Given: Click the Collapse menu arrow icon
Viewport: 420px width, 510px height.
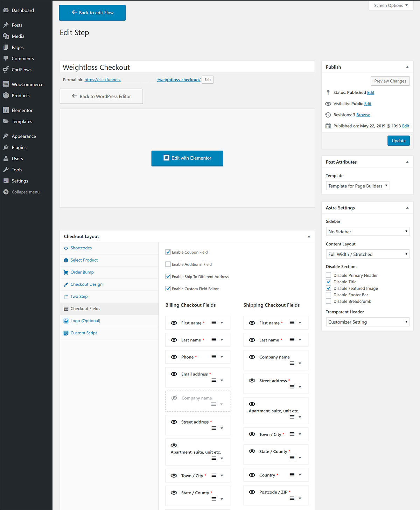Looking at the screenshot, I should (x=6, y=192).
